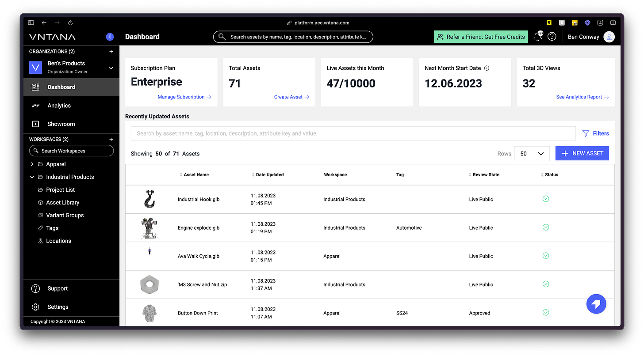Open the notifications bell

point(538,37)
